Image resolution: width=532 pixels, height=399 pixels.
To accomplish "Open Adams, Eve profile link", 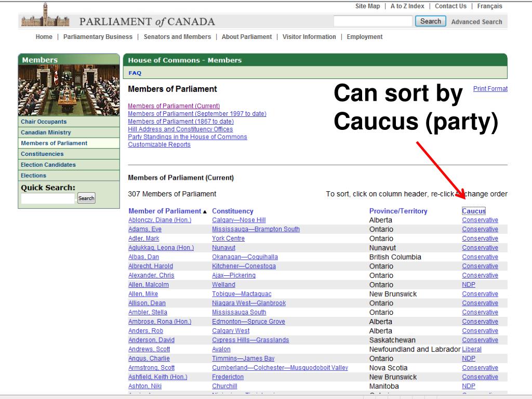I will pyautogui.click(x=145, y=229).
